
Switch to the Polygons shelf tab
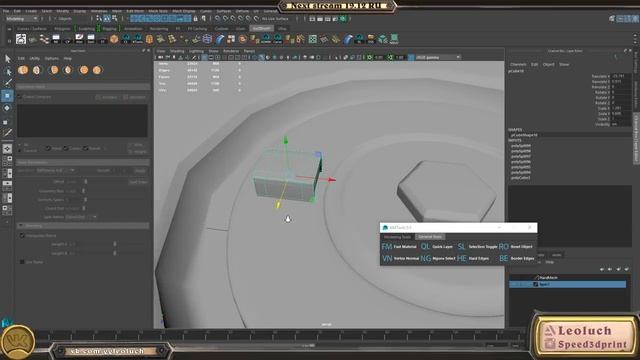tap(62, 29)
